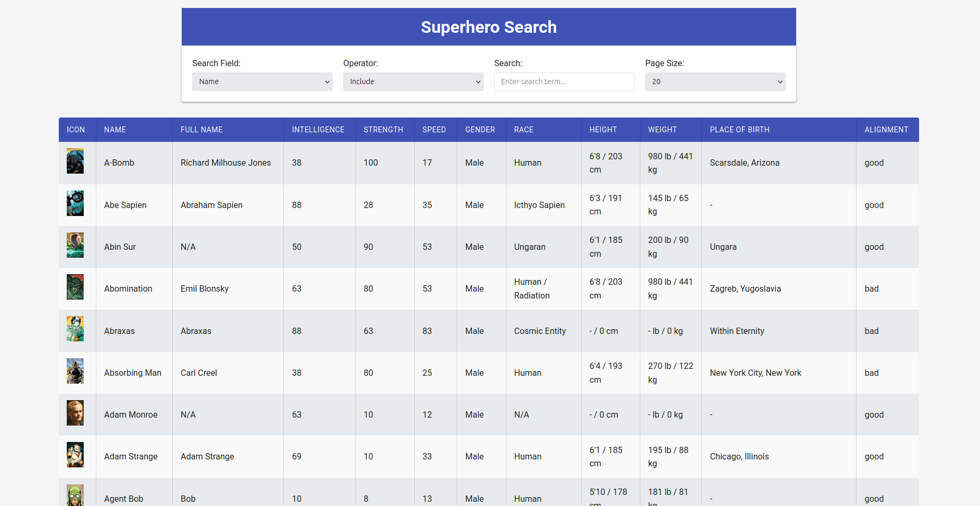The width and height of the screenshot is (980, 506).
Task: Click the Intelligence column header
Action: pyautogui.click(x=318, y=130)
